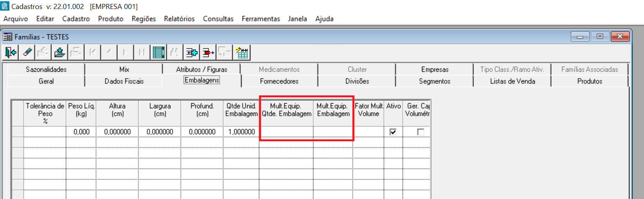
Task: Click the disabled binoculars search icon
Action: pos(175,52)
